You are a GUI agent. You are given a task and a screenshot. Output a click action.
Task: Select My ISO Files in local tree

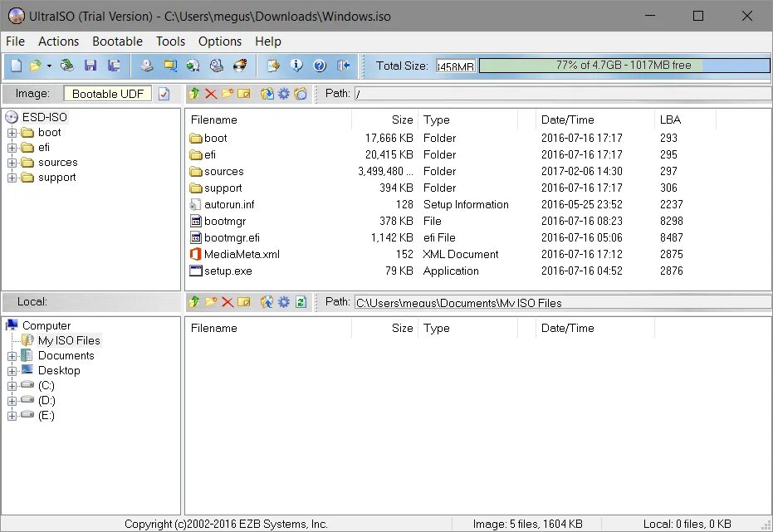click(x=69, y=340)
